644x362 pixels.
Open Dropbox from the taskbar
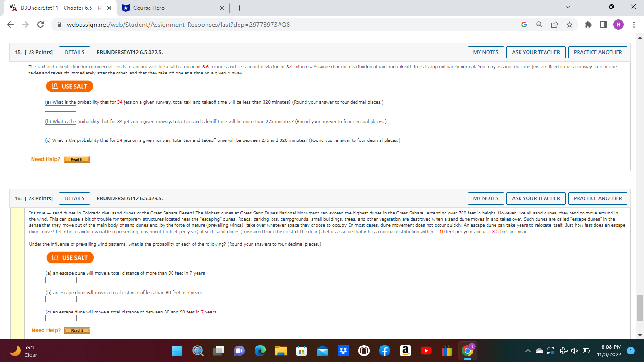(x=343, y=351)
